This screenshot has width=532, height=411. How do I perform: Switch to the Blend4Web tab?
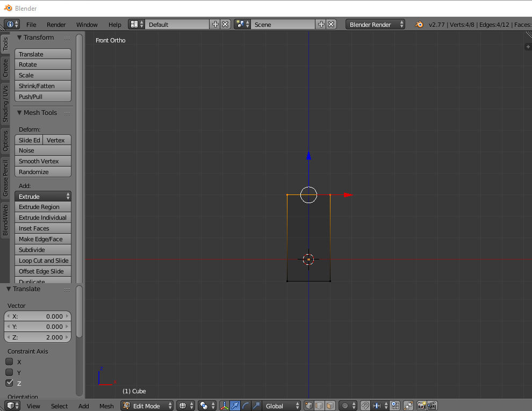click(5, 220)
